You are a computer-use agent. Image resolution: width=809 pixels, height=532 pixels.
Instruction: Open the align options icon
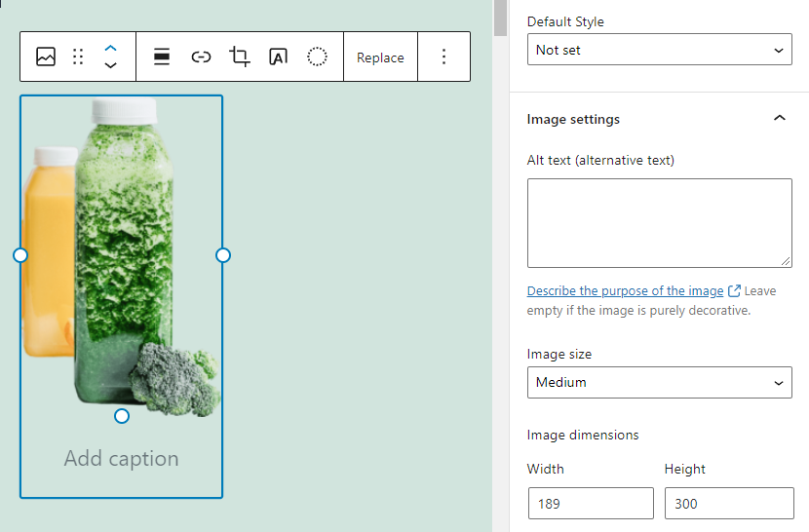(x=162, y=57)
